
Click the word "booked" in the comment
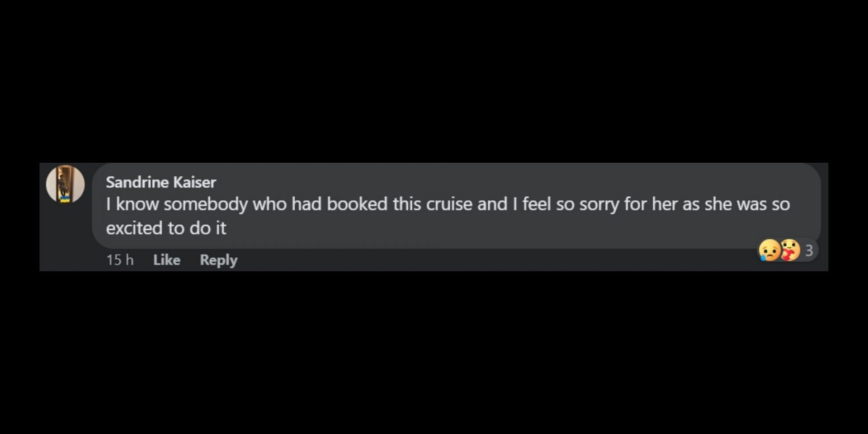click(357, 204)
